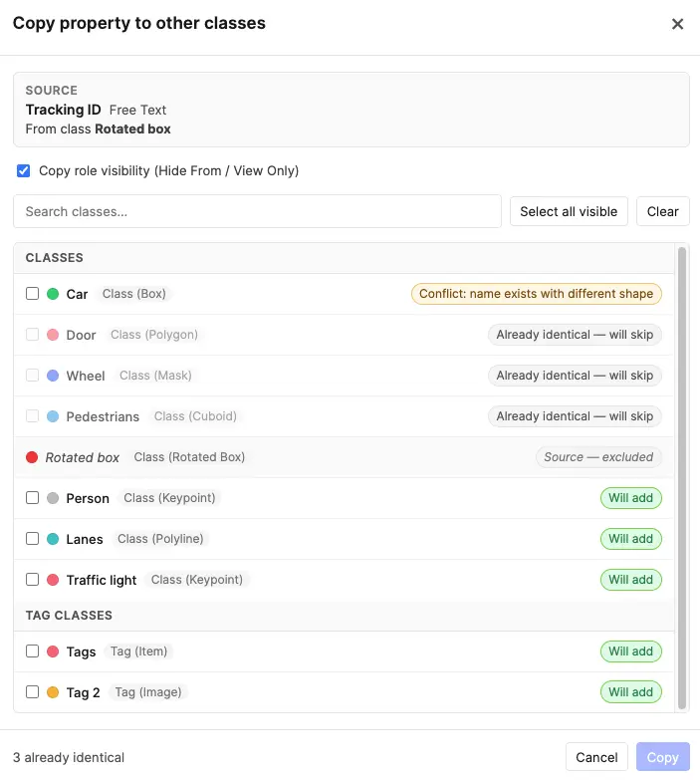Check the Tags tag class checkbox
The width and height of the screenshot is (700, 780).
pos(32,650)
